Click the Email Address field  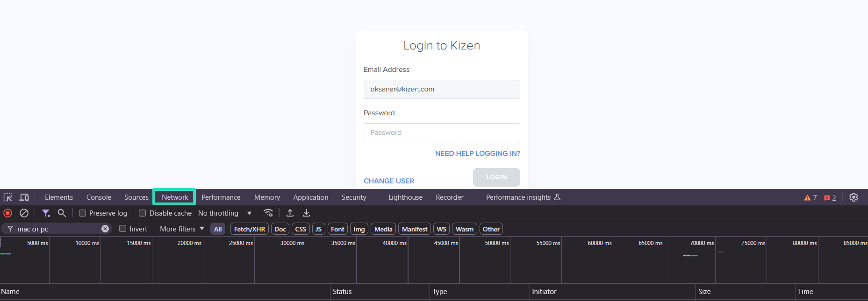coord(442,89)
